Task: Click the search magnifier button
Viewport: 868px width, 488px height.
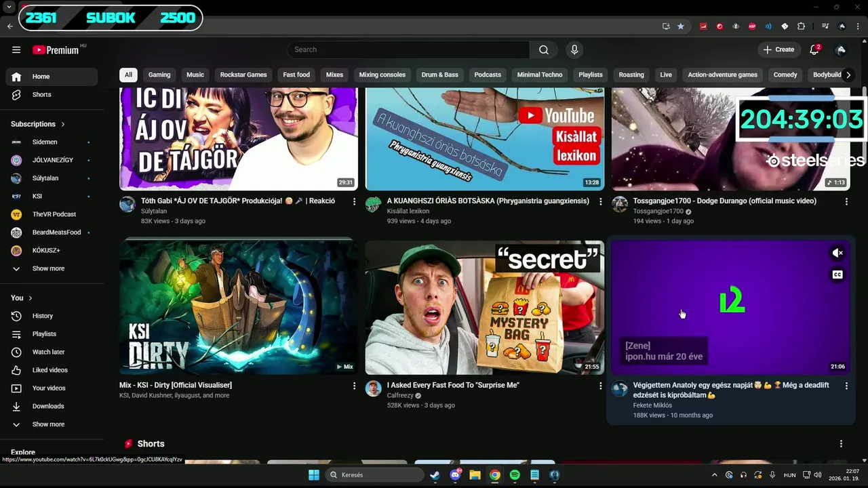Action: (x=544, y=49)
